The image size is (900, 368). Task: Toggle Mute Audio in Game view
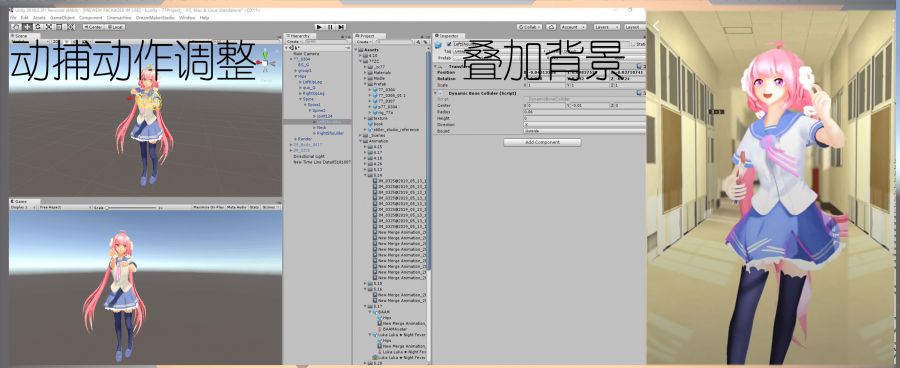click(x=236, y=207)
